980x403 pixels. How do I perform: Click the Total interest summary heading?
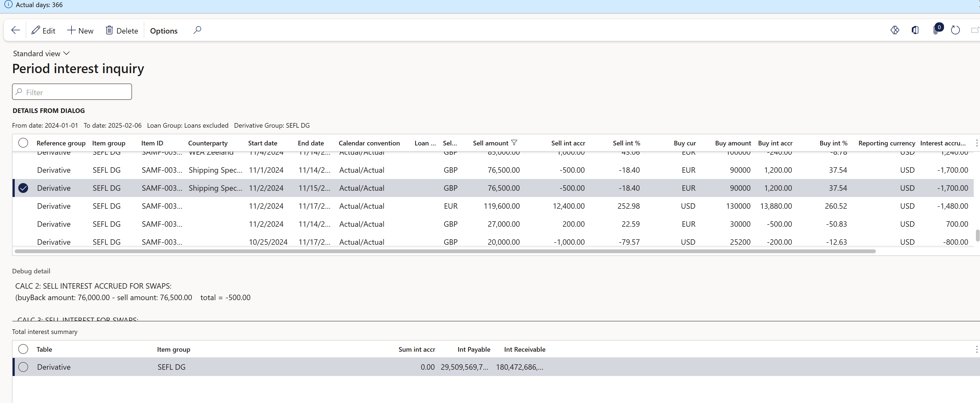[44, 332]
